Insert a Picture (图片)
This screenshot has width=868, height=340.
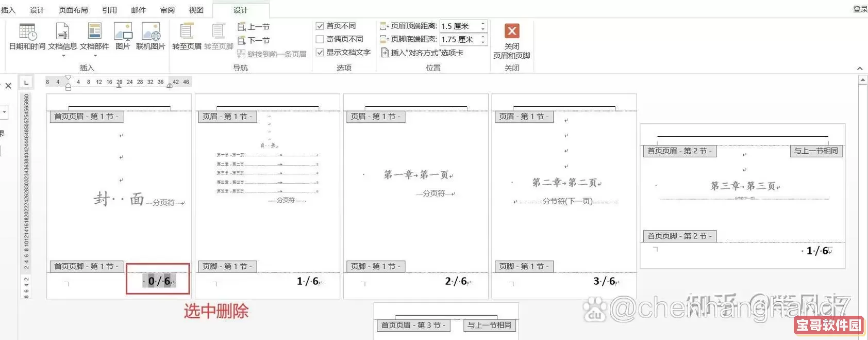[x=123, y=37]
